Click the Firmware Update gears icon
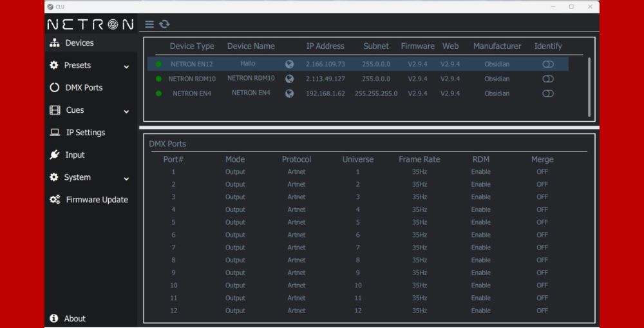Viewport: 644px width, 328px height. [x=55, y=200]
